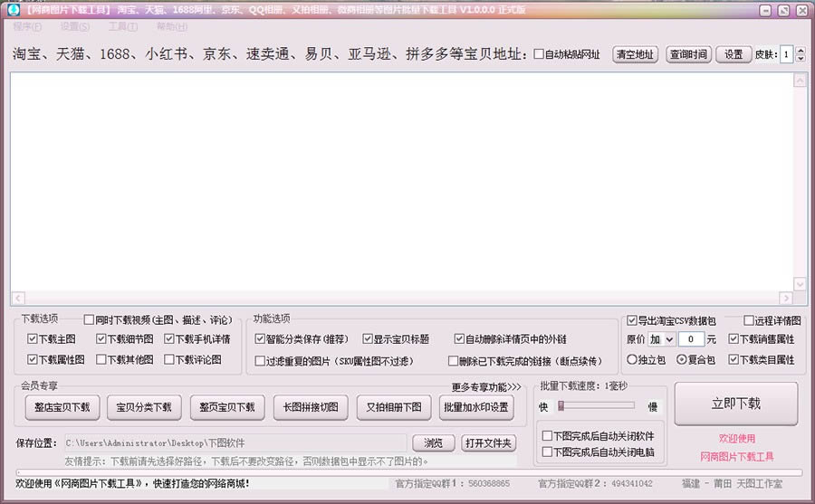
Task: Click the 整店宝贝下载 button
Action: [62, 407]
